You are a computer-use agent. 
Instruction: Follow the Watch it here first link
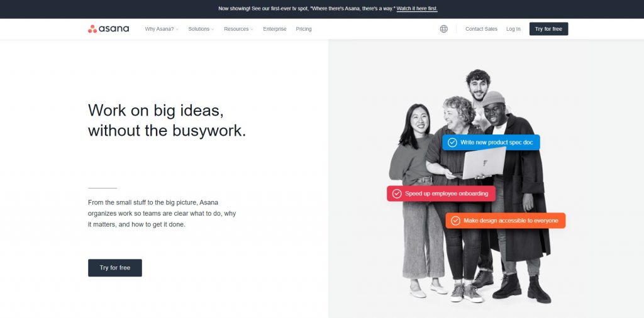tap(417, 9)
